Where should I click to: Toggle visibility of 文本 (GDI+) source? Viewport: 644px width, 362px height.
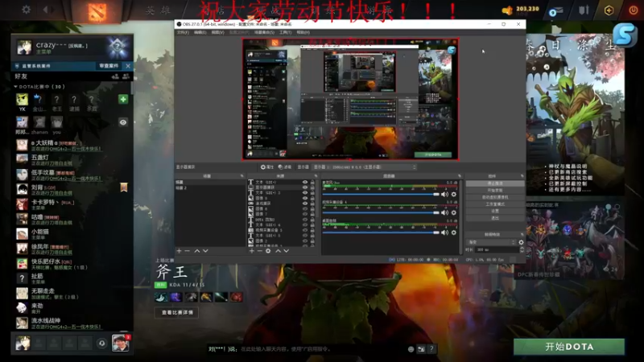(305, 182)
